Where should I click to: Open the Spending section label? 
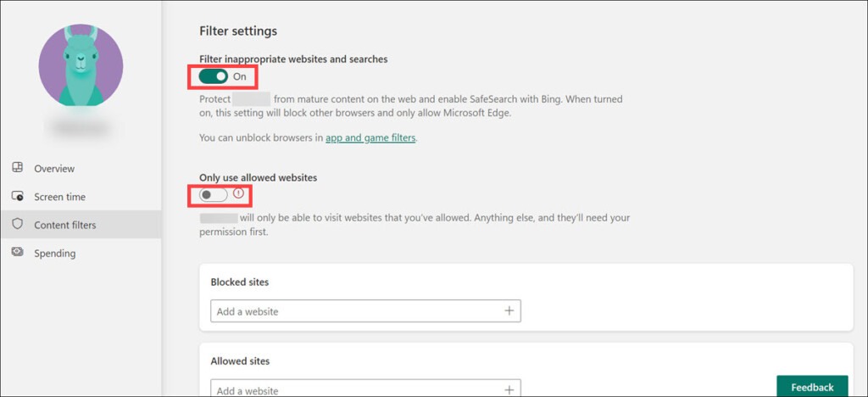[x=54, y=253]
